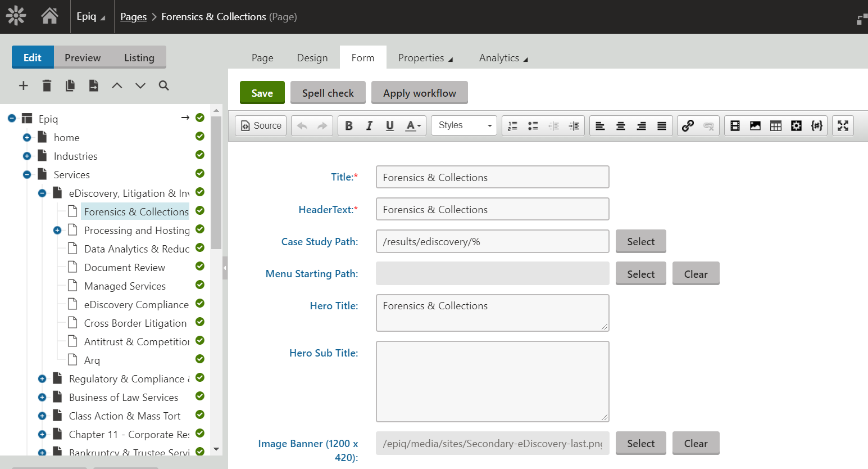Click the Bold formatting icon

(348, 126)
